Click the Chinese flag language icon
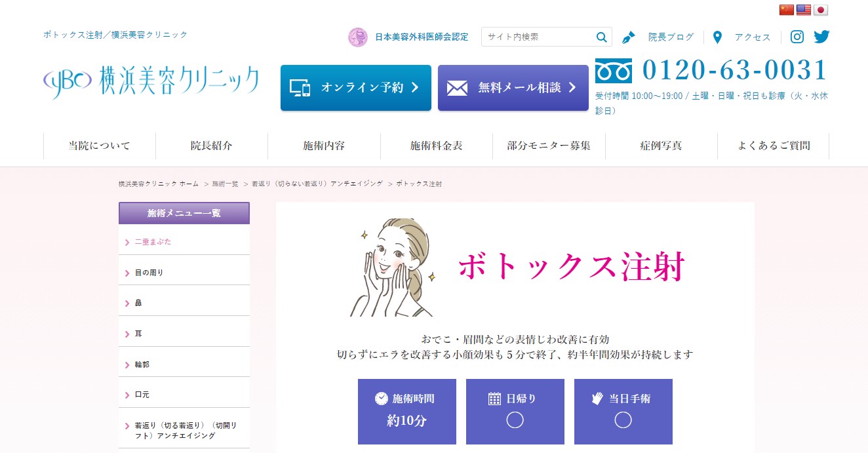The image size is (868, 453). tap(786, 10)
